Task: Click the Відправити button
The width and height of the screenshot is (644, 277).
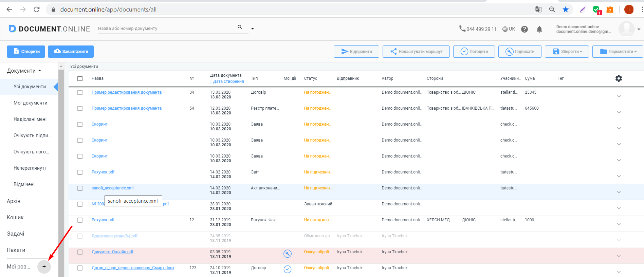Action: pyautogui.click(x=356, y=52)
